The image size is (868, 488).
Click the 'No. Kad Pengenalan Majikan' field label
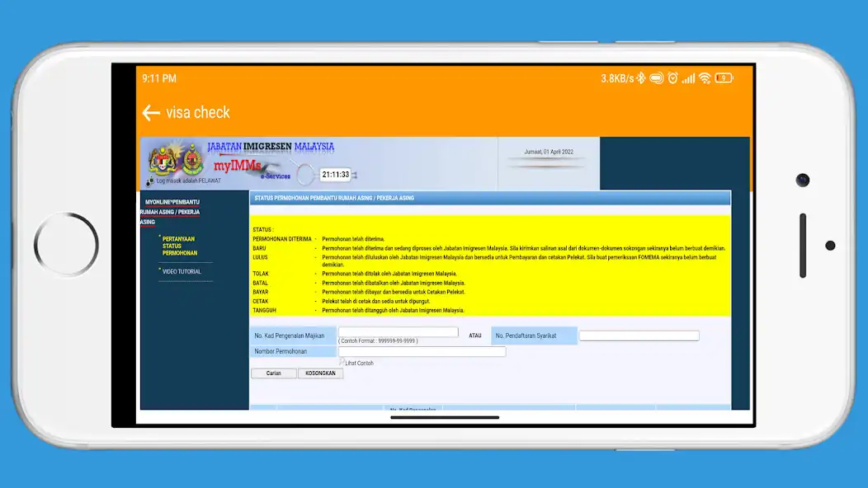pos(290,335)
